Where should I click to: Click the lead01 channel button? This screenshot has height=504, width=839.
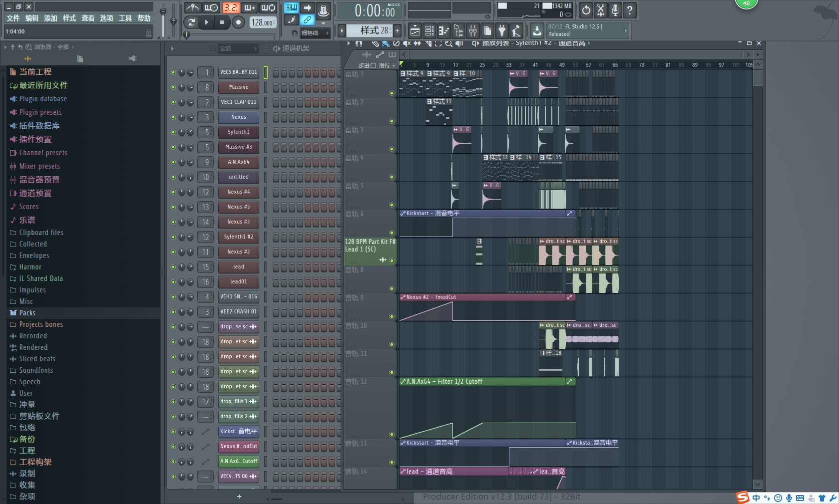(239, 282)
